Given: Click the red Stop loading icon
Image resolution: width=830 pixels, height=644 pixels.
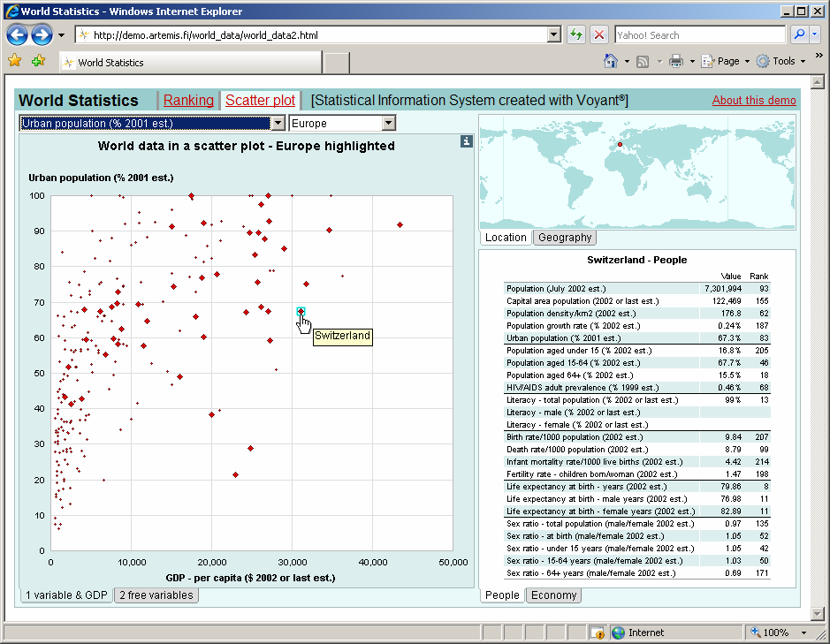Looking at the screenshot, I should click(599, 35).
